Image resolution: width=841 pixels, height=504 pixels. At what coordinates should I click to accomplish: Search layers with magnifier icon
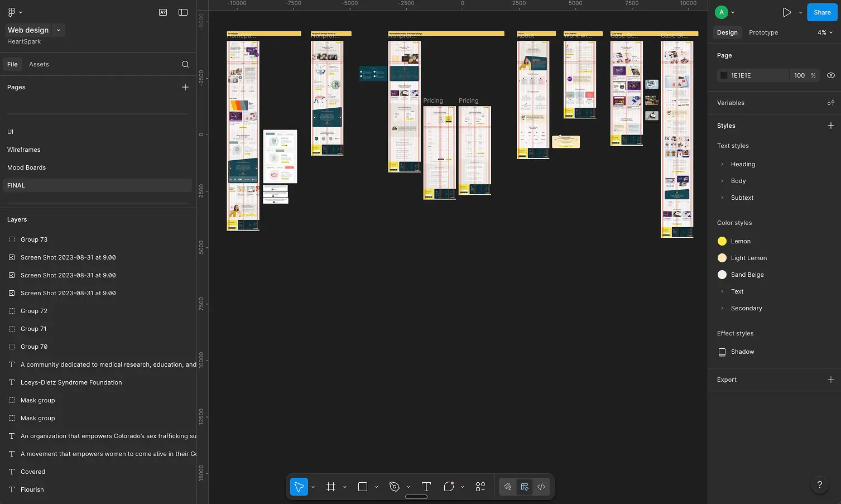185,64
